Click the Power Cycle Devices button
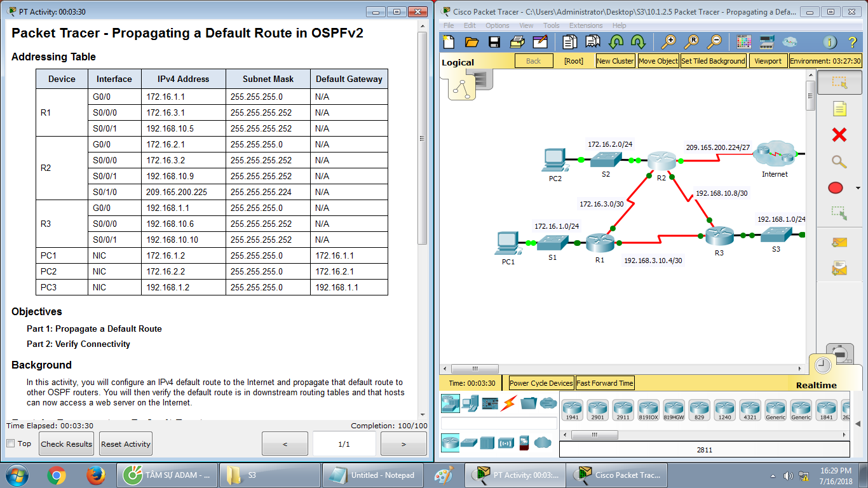This screenshot has width=868, height=488. pos(541,383)
